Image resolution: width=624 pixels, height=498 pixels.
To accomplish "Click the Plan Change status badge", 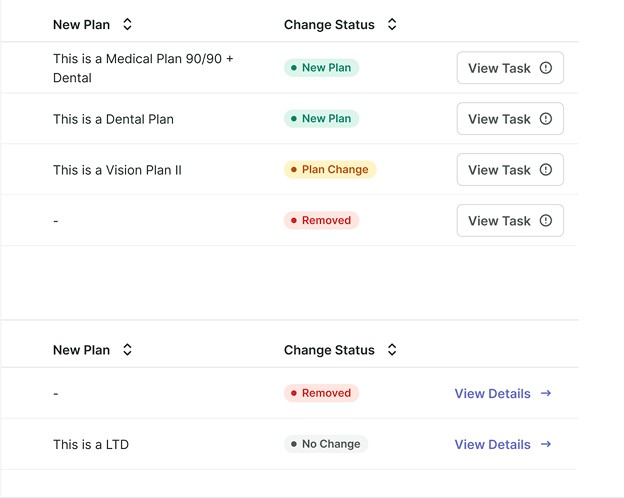I will pyautogui.click(x=330, y=170).
